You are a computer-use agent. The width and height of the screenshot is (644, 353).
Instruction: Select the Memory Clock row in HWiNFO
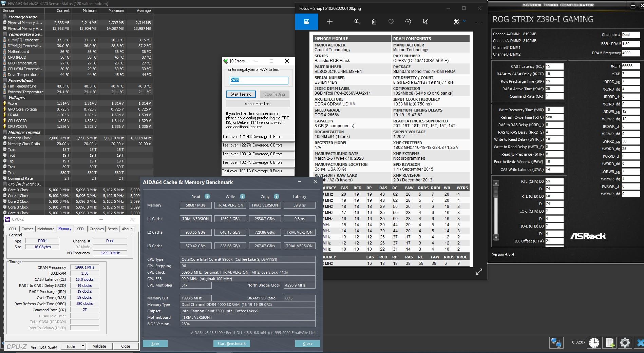click(77, 138)
